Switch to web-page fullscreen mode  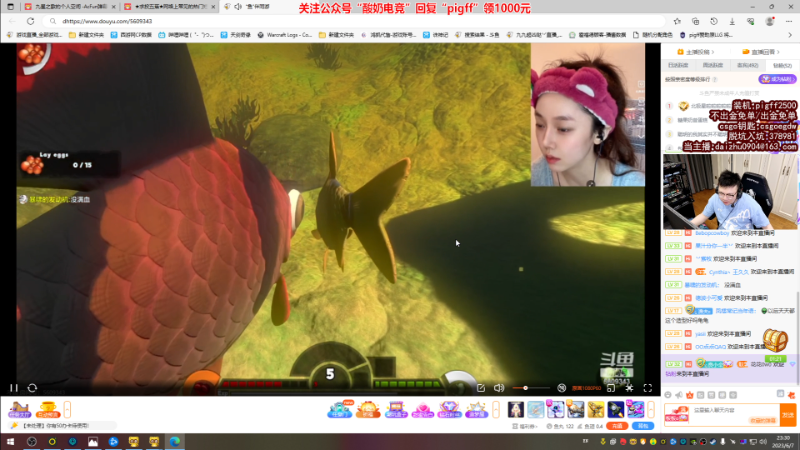tap(611, 388)
